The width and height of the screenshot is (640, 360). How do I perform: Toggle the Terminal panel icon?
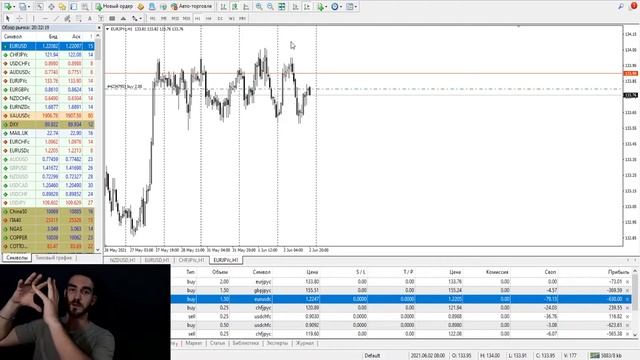pyautogui.click(x=74, y=7)
